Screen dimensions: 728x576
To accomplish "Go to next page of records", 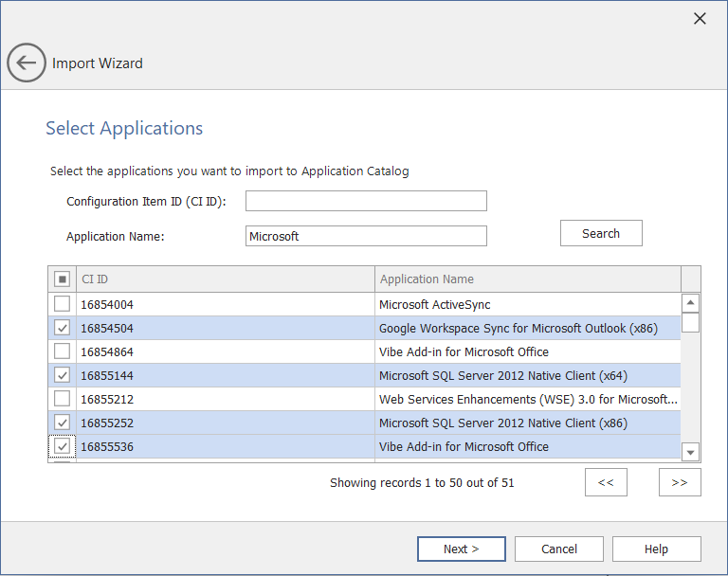I will [x=679, y=482].
